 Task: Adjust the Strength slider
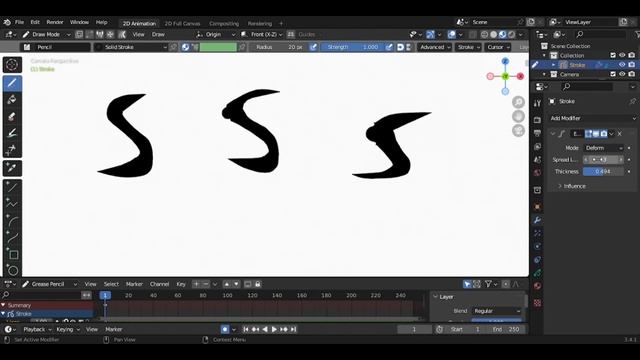click(x=353, y=47)
